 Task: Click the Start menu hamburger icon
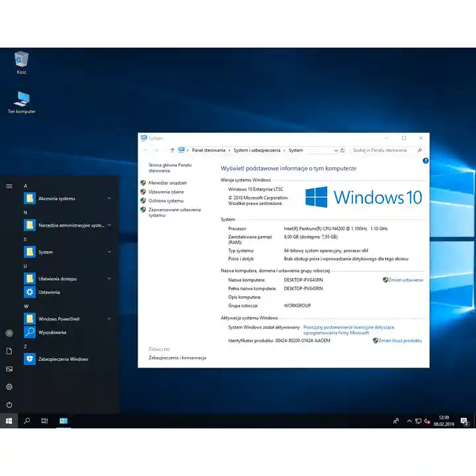tap(9, 186)
